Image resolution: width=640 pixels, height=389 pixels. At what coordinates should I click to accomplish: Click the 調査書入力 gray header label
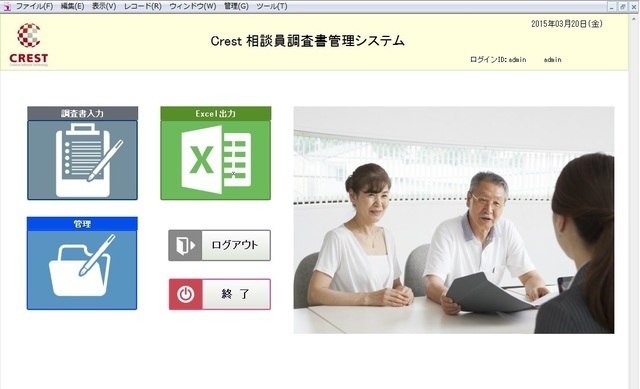[x=82, y=113]
